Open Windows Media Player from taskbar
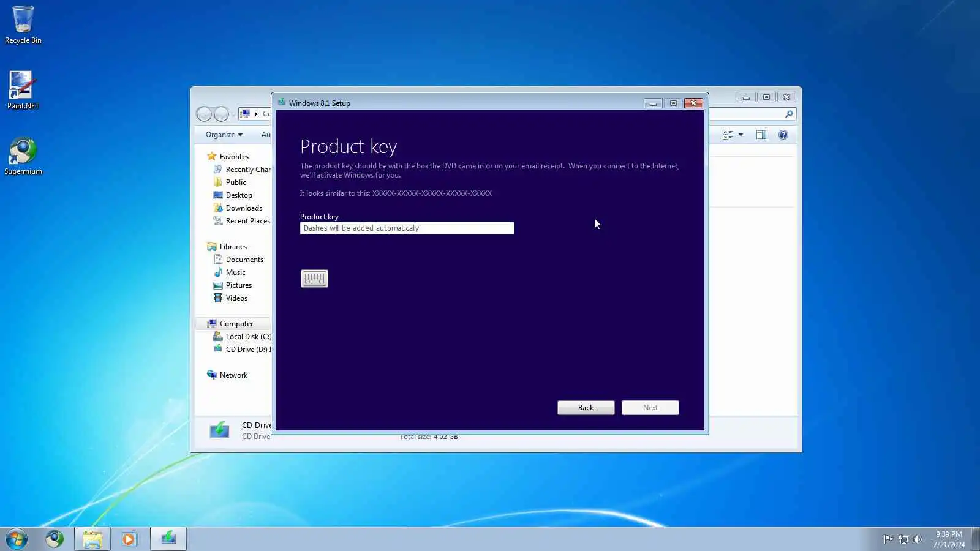 coord(129,539)
